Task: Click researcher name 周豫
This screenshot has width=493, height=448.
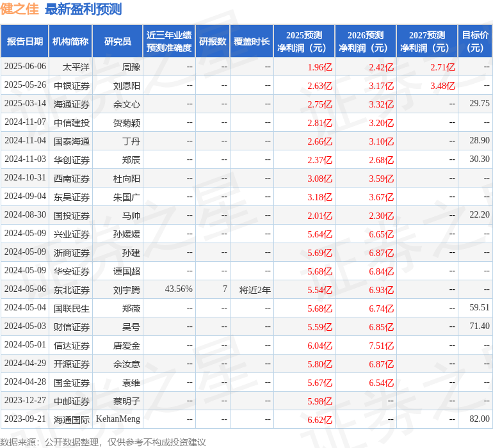Action: pyautogui.click(x=131, y=67)
